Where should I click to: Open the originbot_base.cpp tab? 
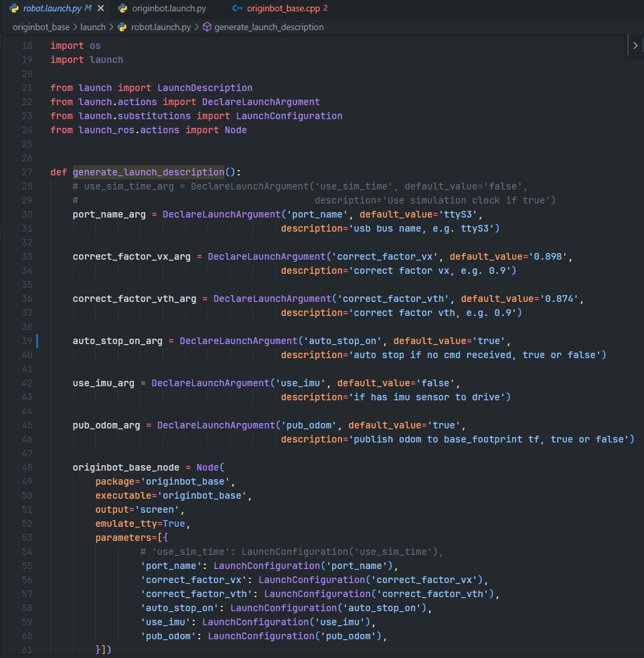pos(284,9)
